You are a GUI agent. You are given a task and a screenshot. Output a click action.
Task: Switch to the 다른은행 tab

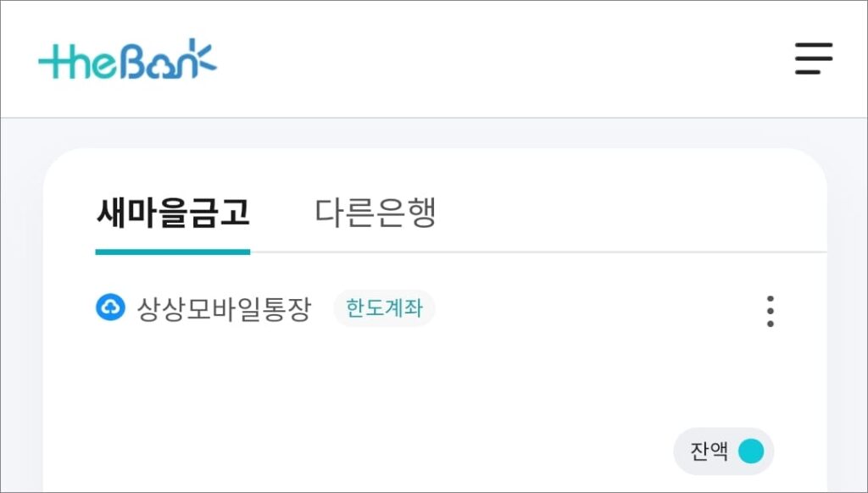click(x=376, y=212)
